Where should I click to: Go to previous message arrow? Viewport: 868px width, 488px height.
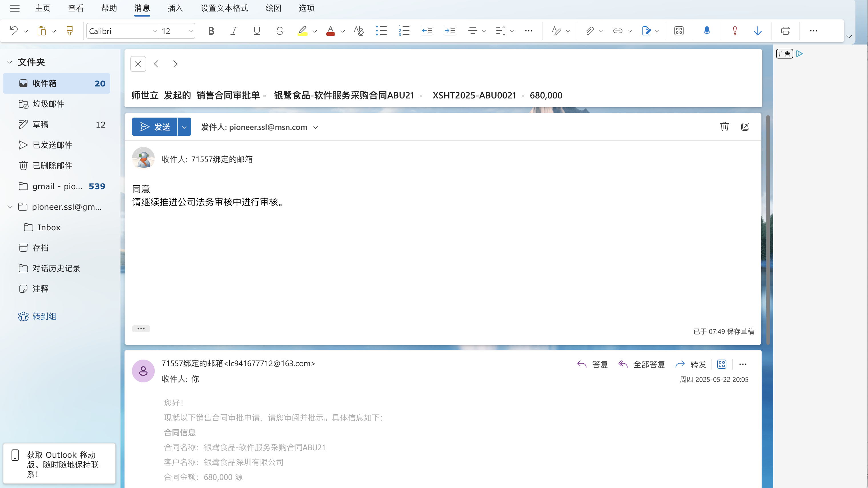tap(156, 64)
